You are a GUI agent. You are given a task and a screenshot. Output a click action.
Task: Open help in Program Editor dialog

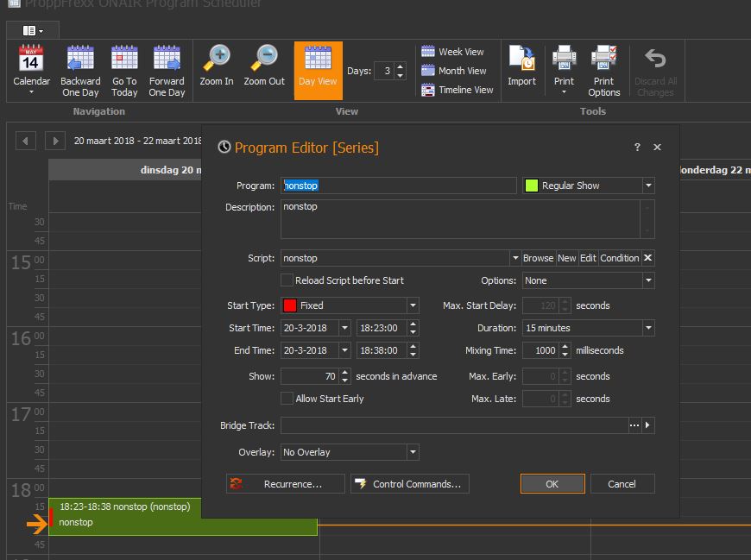click(x=637, y=148)
